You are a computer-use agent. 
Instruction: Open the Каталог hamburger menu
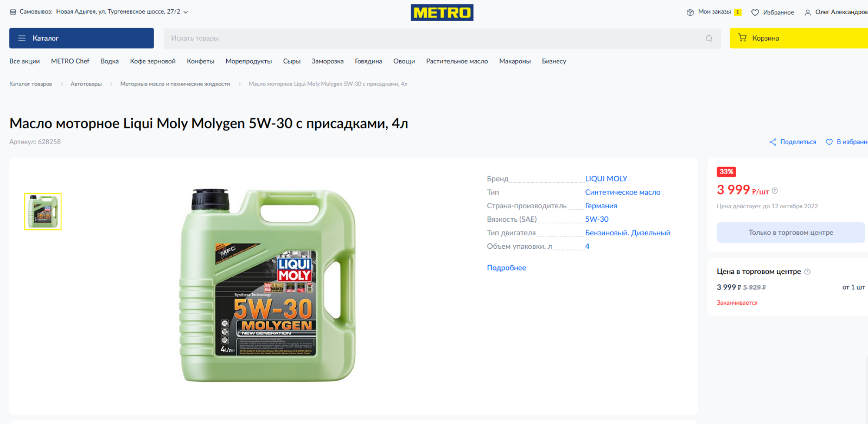(81, 38)
